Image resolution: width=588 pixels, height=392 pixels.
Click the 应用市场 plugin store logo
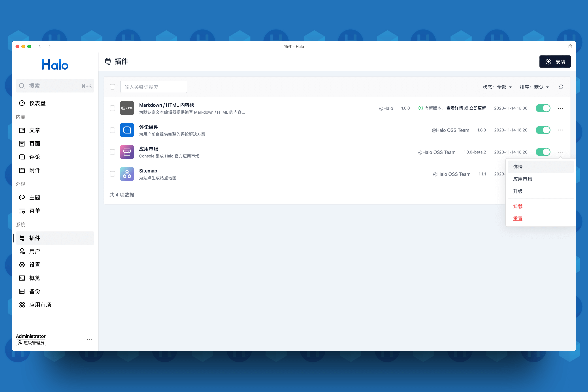pyautogui.click(x=127, y=152)
